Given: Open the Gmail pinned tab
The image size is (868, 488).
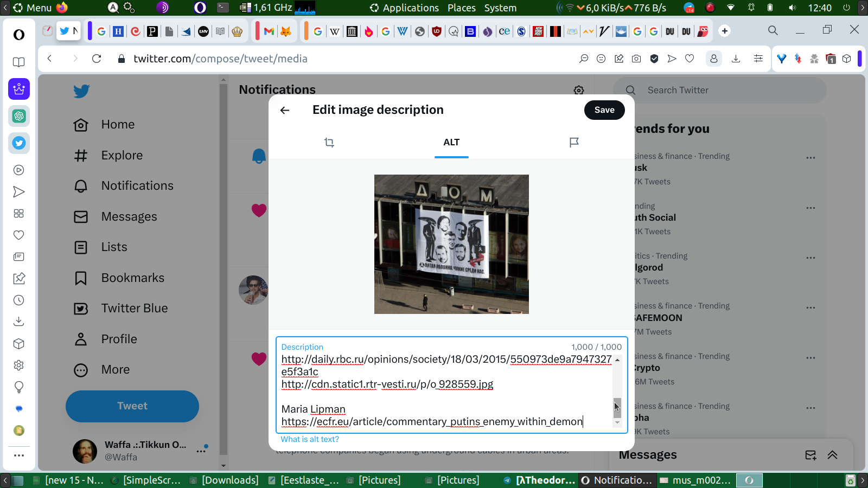Looking at the screenshot, I should [x=269, y=31].
